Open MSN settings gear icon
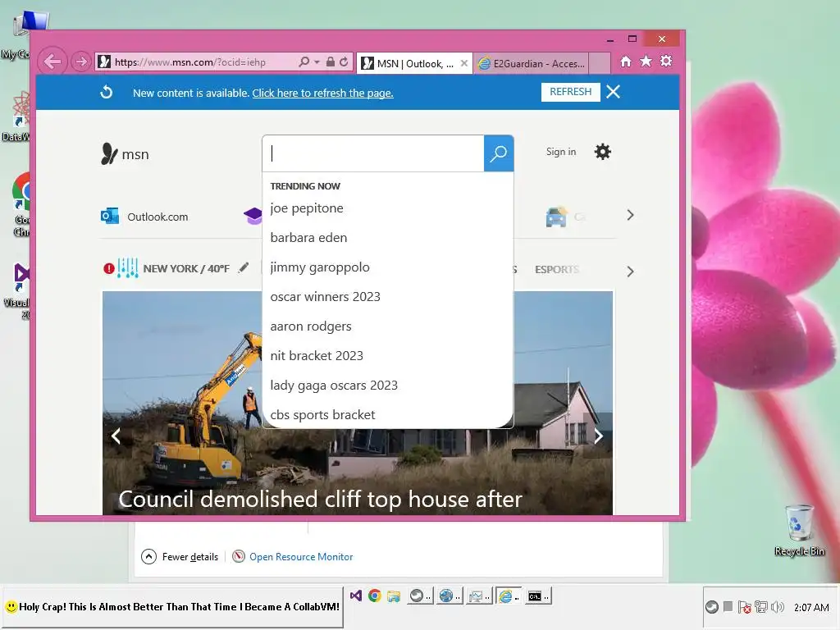 [603, 152]
